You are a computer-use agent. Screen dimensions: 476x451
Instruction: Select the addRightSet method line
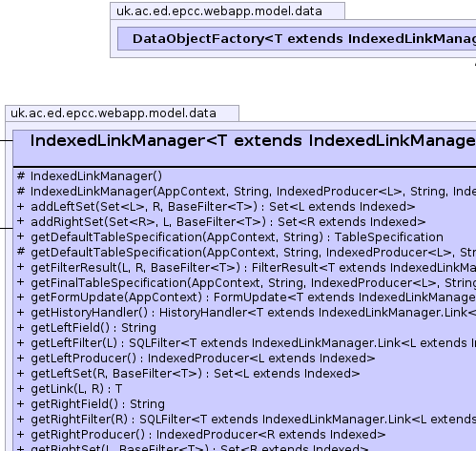pyautogui.click(x=221, y=222)
